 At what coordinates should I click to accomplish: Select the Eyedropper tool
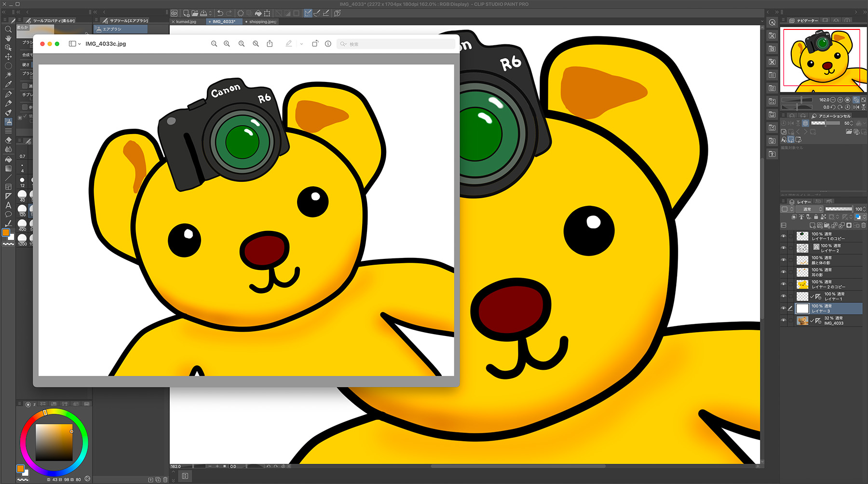pos(8,84)
